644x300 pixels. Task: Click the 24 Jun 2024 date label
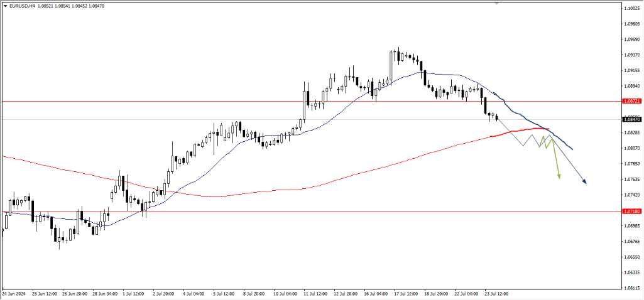[x=15, y=293]
